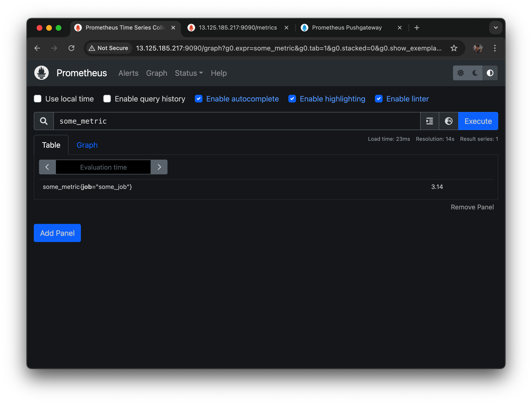Select the auto contrast theme icon

(x=490, y=73)
